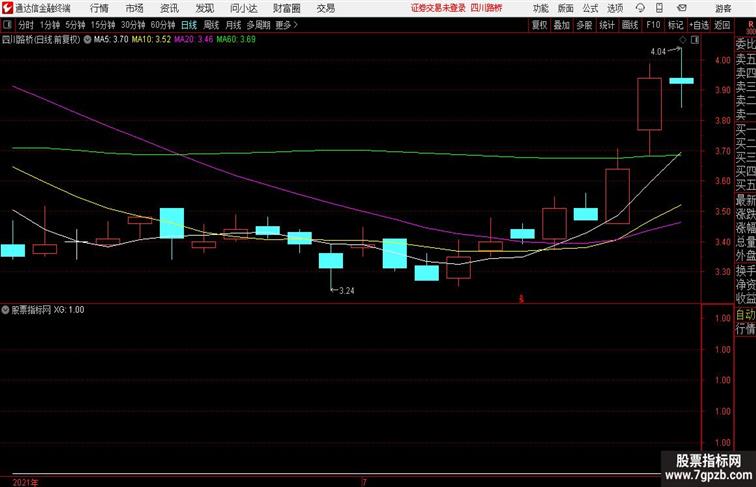
Task: Open the 功能 menu
Action: tap(540, 8)
